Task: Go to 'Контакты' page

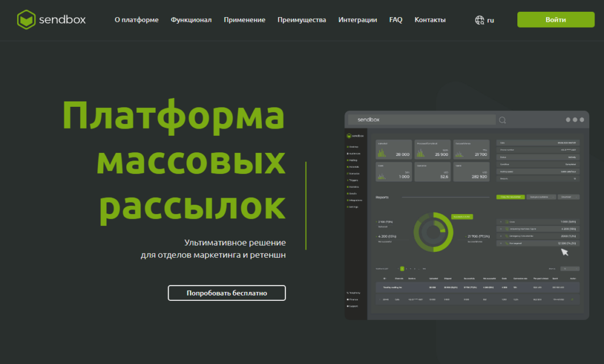Action: (x=430, y=19)
